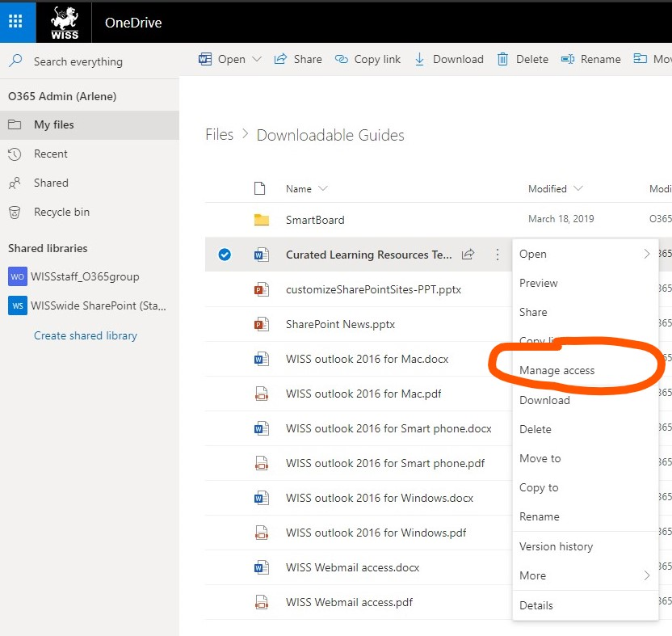
Task: Open the three-dot actions on Curated Learning row
Action: coord(498,255)
